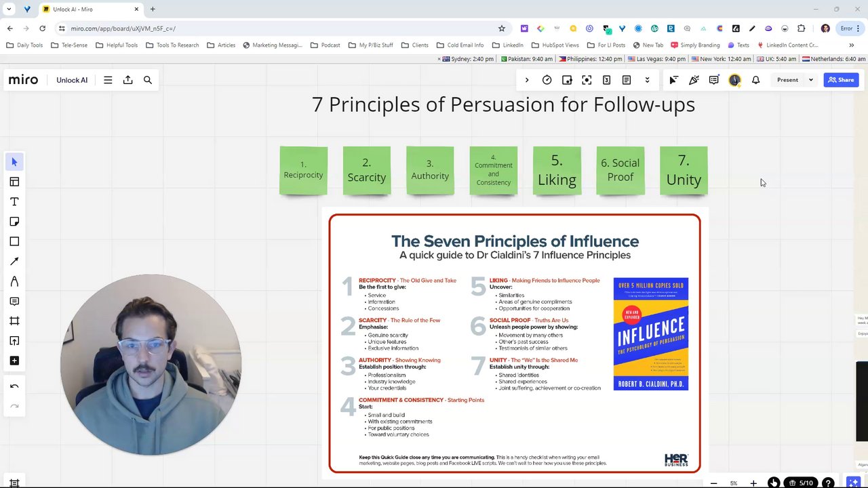Bookmark this page with the star
Viewport: 868px width, 488px height.
(x=502, y=28)
